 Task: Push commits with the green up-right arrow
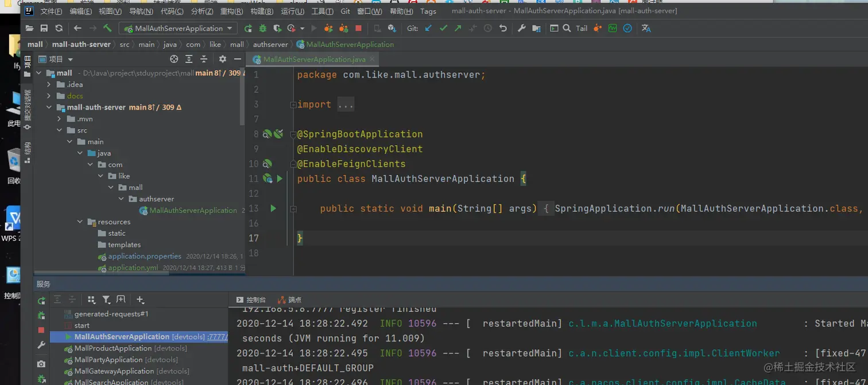(x=458, y=28)
